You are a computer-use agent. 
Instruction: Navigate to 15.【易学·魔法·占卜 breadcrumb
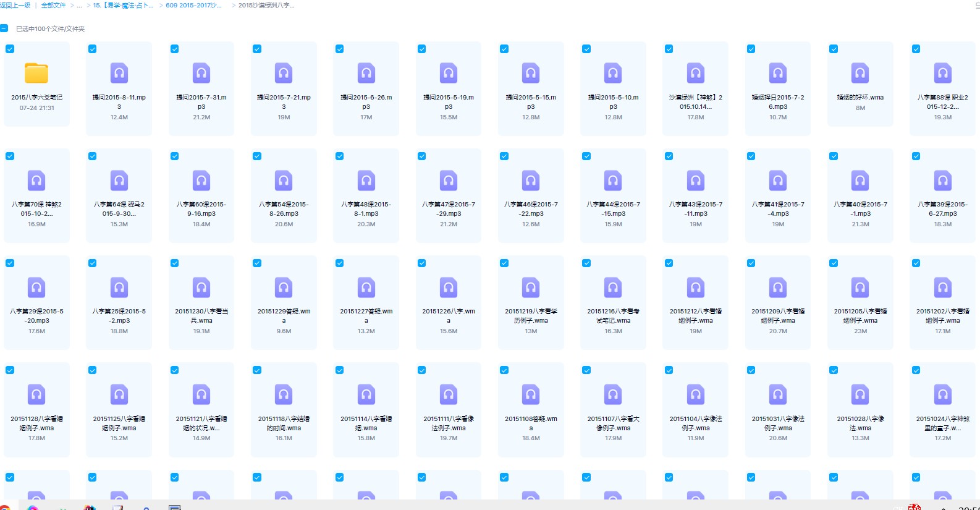tap(123, 5)
